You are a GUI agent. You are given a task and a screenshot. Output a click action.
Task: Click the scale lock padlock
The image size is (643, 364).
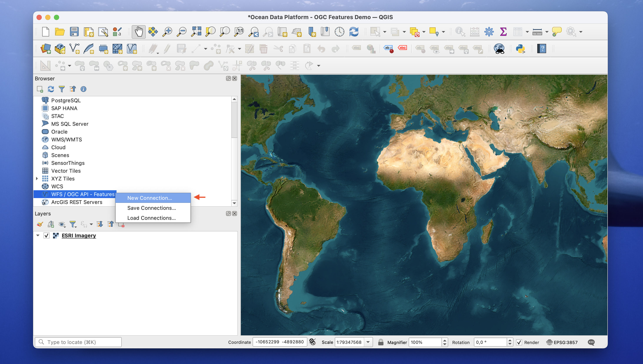point(381,342)
